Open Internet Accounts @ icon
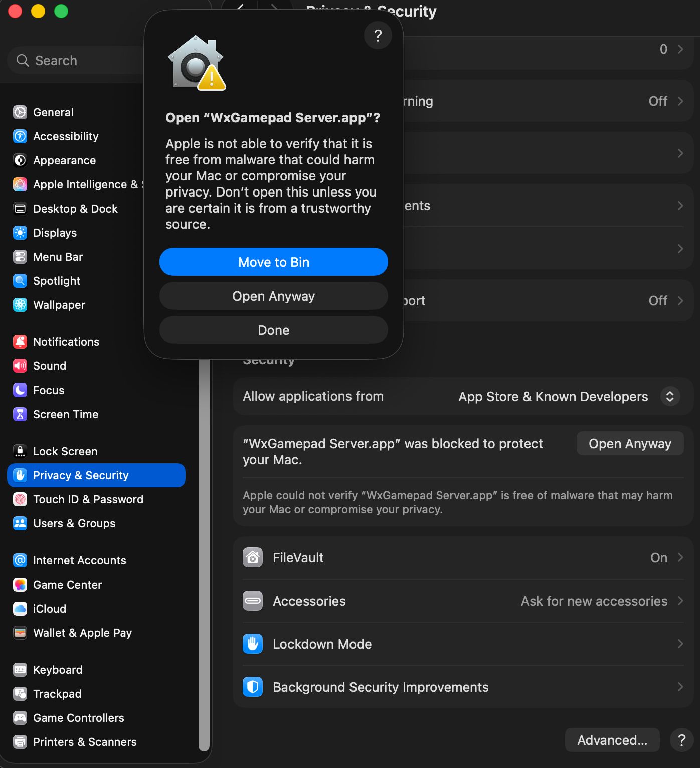This screenshot has width=700, height=768. point(20,560)
